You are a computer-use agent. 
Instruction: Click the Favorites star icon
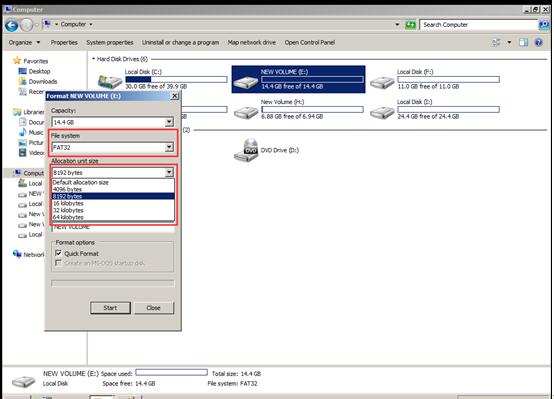click(x=17, y=61)
